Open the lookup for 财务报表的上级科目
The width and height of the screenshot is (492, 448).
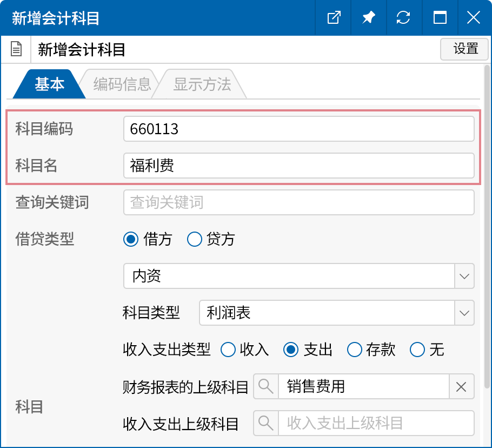coord(266,386)
